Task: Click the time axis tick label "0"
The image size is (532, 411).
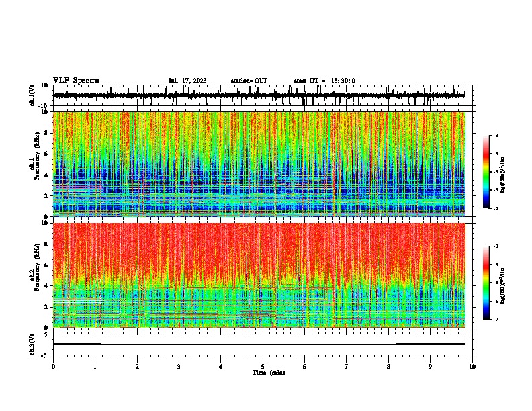Action: [53, 367]
